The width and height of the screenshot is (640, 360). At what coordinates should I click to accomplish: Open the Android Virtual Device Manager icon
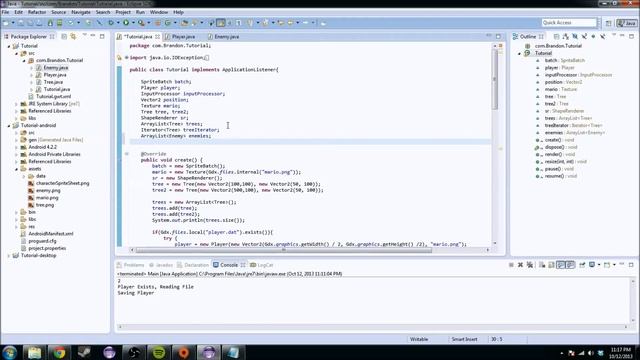60,23
